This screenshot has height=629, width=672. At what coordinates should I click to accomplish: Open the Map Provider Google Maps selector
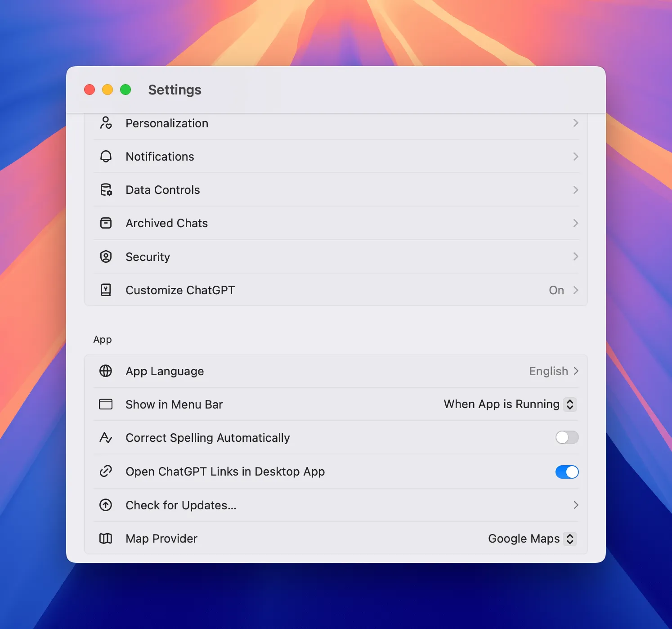532,539
